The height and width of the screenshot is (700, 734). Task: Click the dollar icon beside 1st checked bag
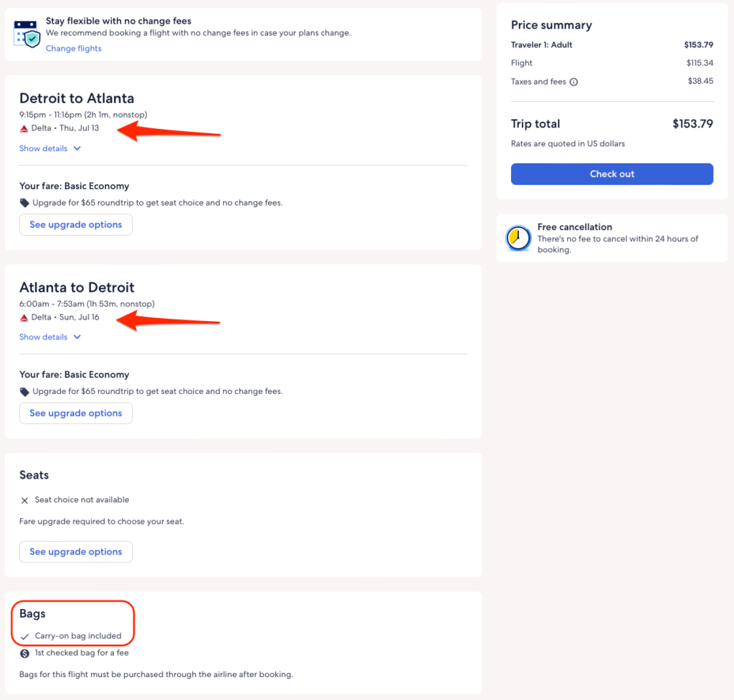[24, 653]
